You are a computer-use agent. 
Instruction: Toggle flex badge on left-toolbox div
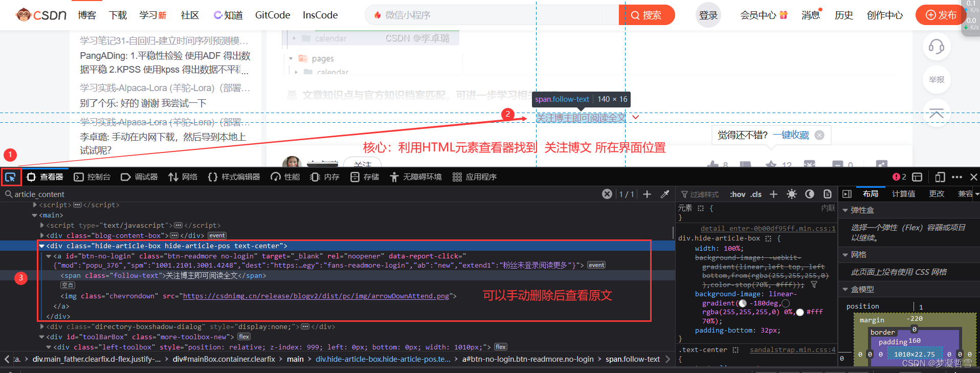pyautogui.click(x=501, y=347)
